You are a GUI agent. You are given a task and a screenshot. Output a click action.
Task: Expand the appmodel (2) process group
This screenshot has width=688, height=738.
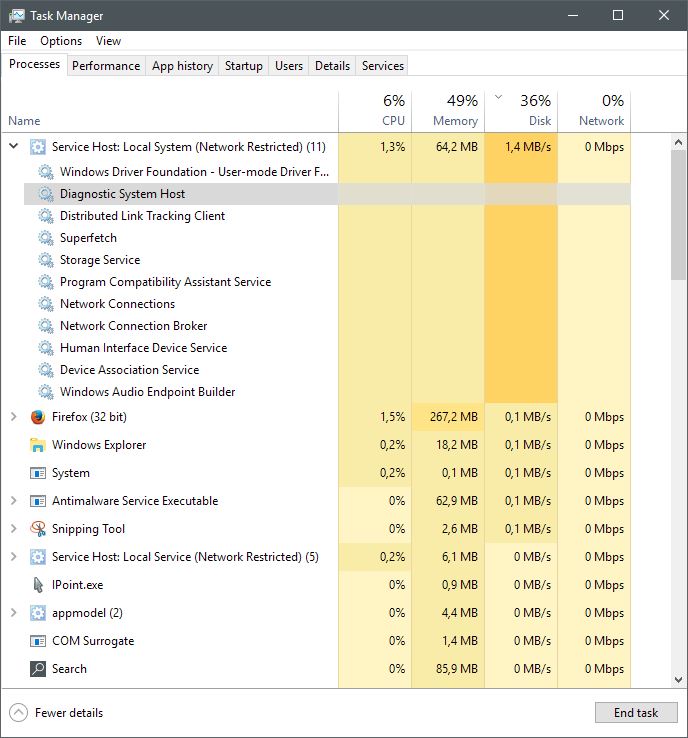pos(14,613)
